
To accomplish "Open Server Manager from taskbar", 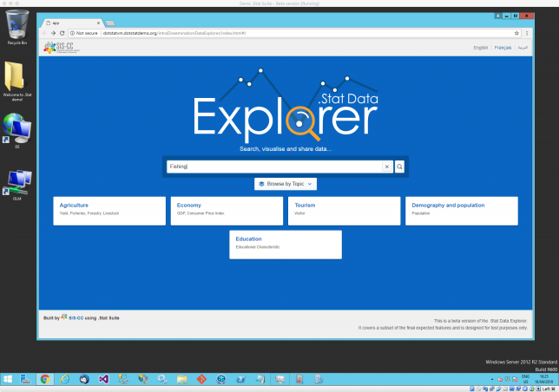I will 25,379.
